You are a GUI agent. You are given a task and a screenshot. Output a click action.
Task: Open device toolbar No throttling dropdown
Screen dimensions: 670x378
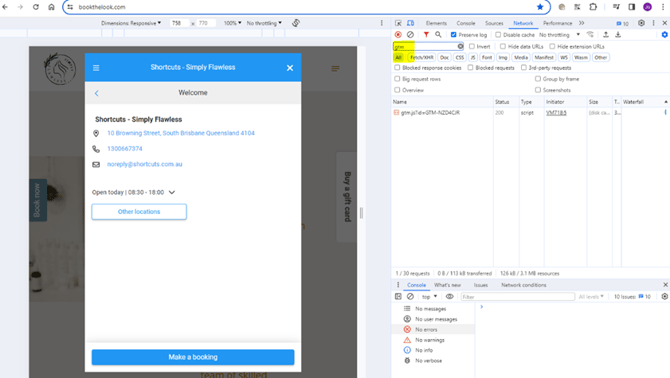point(264,23)
